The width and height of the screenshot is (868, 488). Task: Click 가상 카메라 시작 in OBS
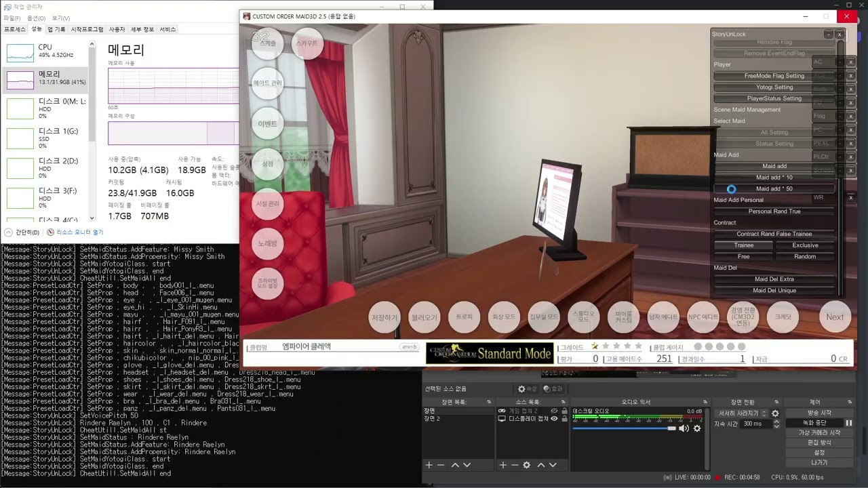pos(819,432)
